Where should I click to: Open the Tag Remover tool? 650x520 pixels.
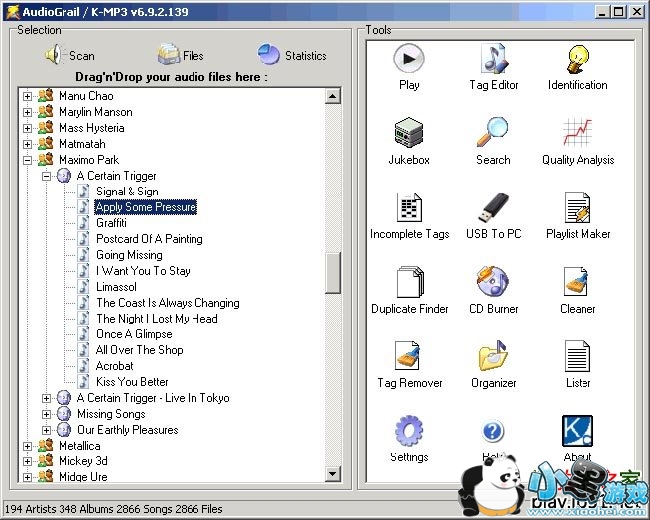tap(410, 364)
